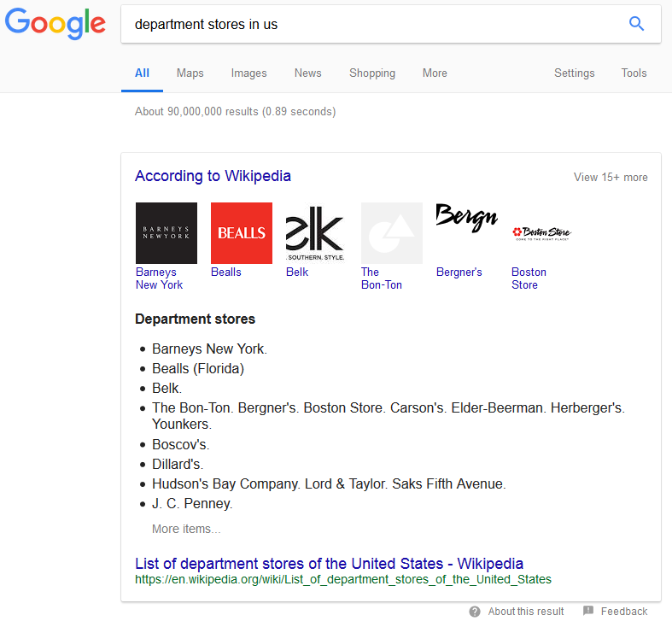Image resolution: width=672 pixels, height=621 pixels.
Task: Click the Feedback flag icon
Action: pyautogui.click(x=588, y=611)
